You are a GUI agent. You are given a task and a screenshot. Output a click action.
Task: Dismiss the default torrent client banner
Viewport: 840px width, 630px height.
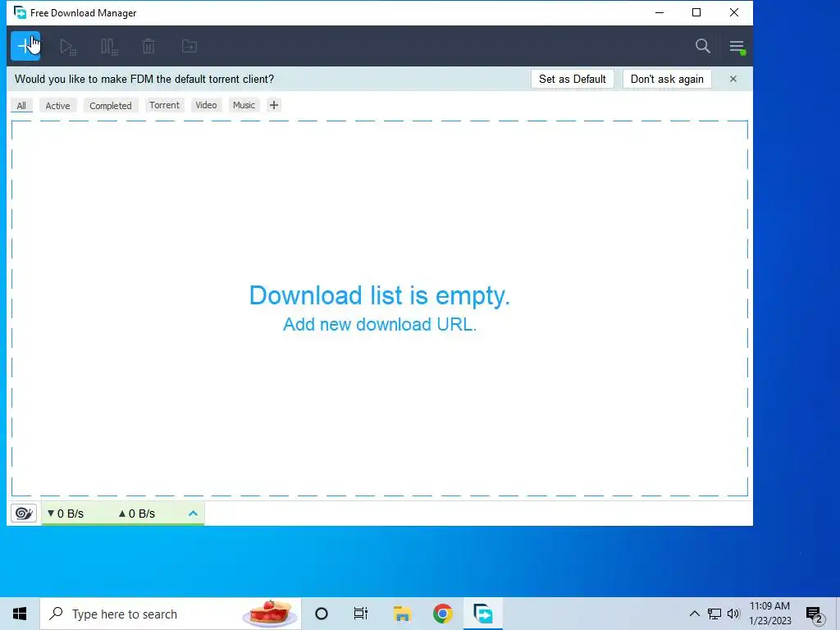[733, 80]
